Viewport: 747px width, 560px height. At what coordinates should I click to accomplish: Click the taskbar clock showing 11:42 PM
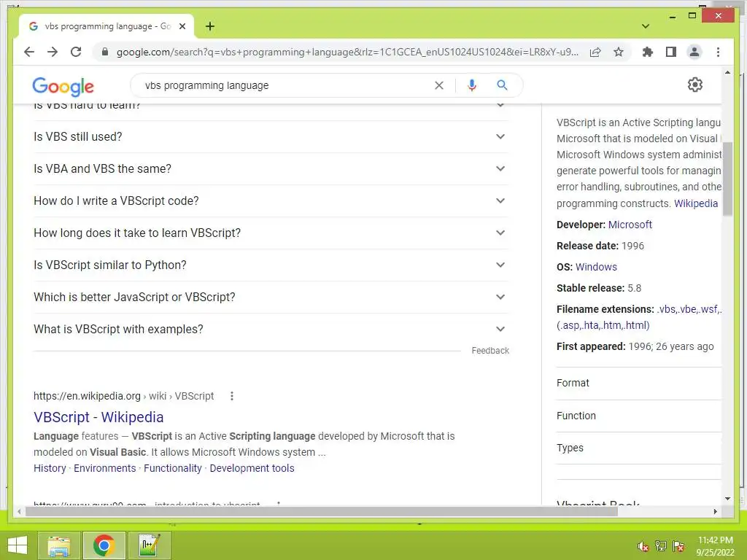(715, 546)
